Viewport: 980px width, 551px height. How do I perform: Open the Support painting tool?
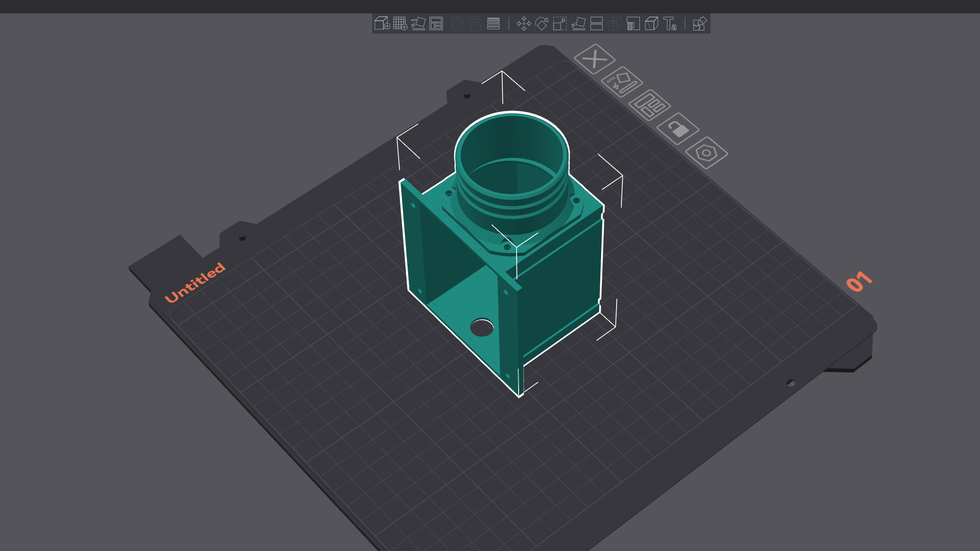pyautogui.click(x=633, y=24)
